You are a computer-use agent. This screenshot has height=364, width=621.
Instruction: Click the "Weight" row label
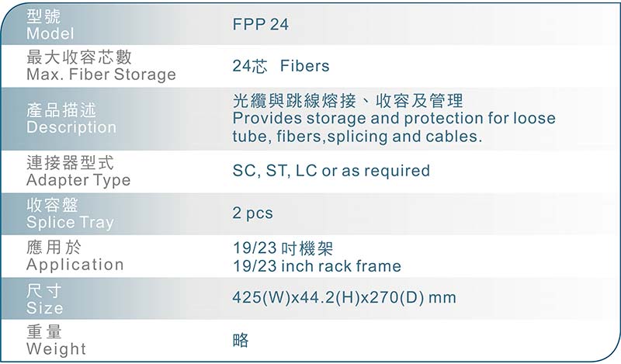pyautogui.click(x=57, y=349)
